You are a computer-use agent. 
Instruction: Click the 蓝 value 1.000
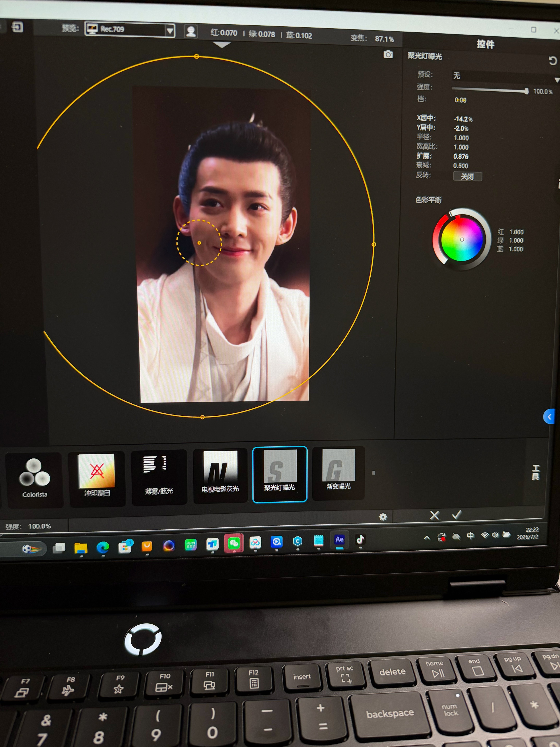click(516, 249)
